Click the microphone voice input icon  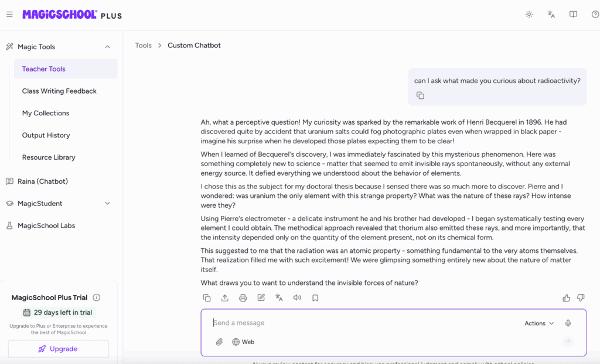[568, 323]
